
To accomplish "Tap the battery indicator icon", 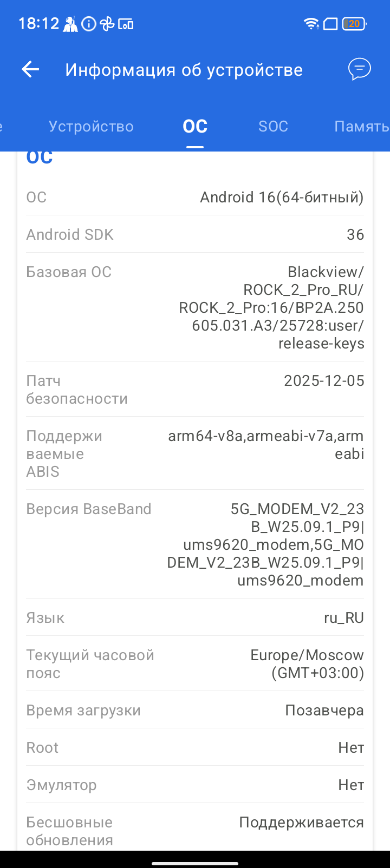I will pyautogui.click(x=355, y=24).
